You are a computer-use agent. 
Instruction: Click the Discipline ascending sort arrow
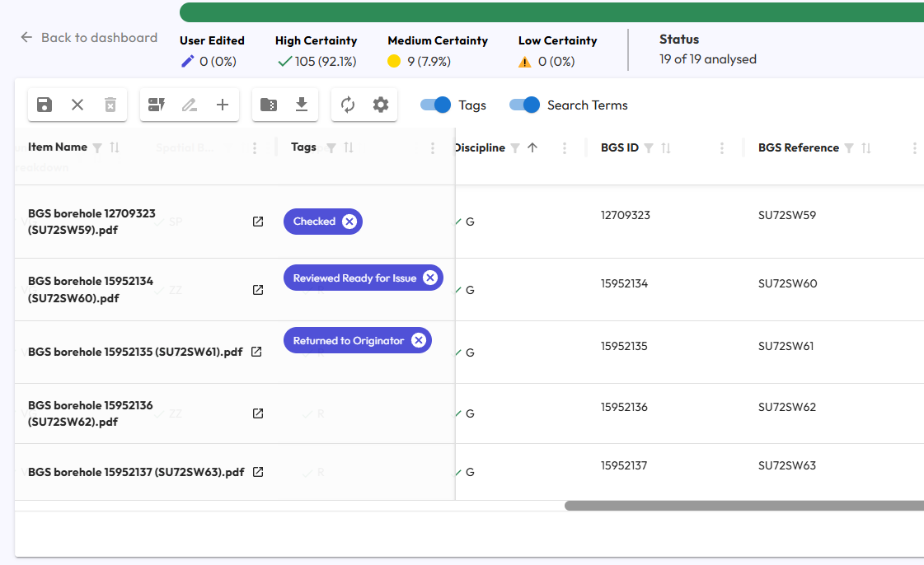[532, 147]
